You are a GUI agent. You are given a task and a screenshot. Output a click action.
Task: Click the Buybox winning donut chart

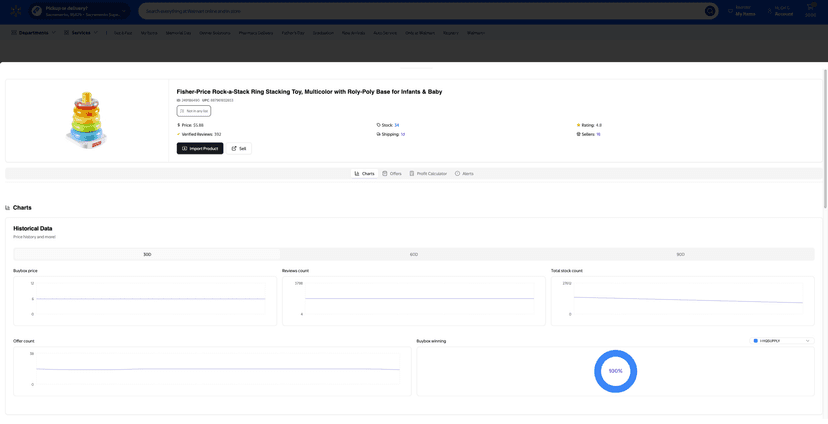point(616,371)
